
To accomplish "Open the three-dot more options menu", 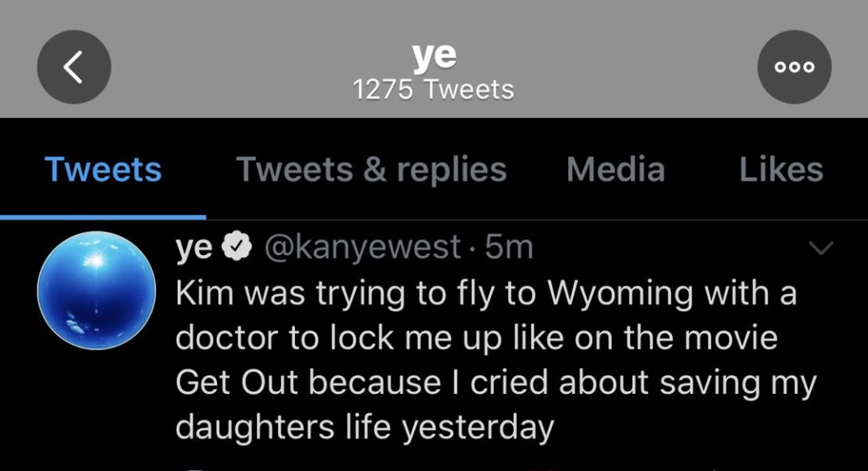I will pyautogui.click(x=794, y=67).
